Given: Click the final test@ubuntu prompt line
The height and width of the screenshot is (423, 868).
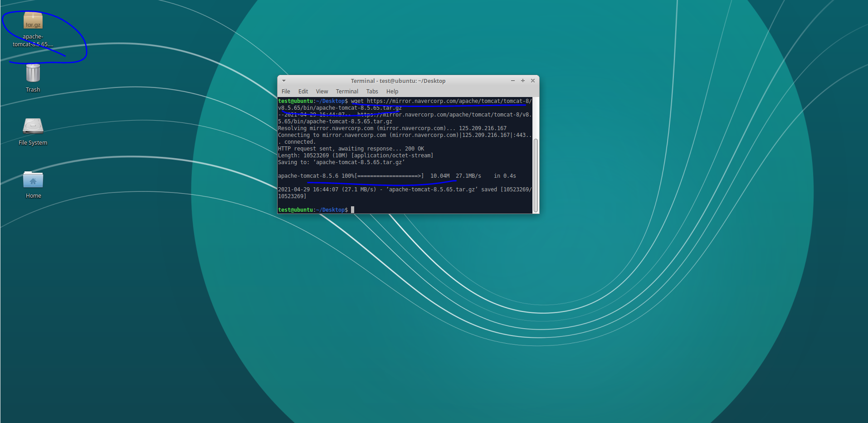Looking at the screenshot, I should (316, 210).
